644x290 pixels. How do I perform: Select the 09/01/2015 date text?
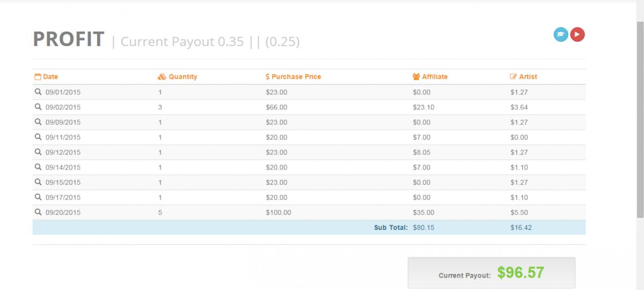coord(63,92)
